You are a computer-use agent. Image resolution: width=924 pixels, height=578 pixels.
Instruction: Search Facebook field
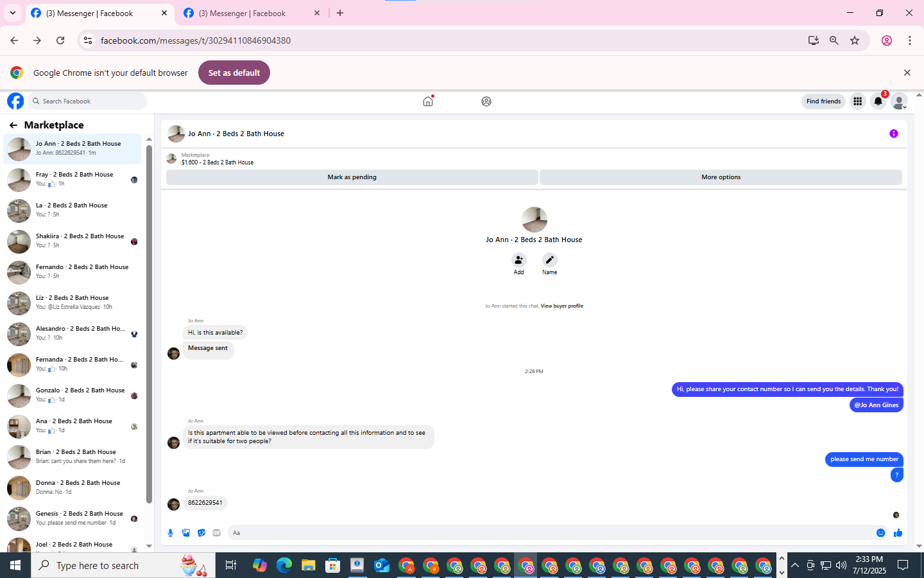[x=87, y=101]
